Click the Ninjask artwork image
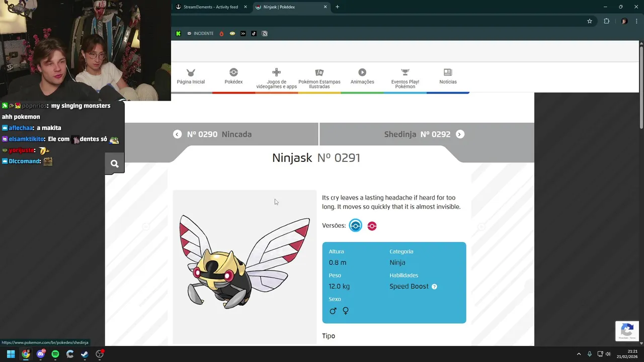Screen dimensions: 644x362 coord(245,266)
